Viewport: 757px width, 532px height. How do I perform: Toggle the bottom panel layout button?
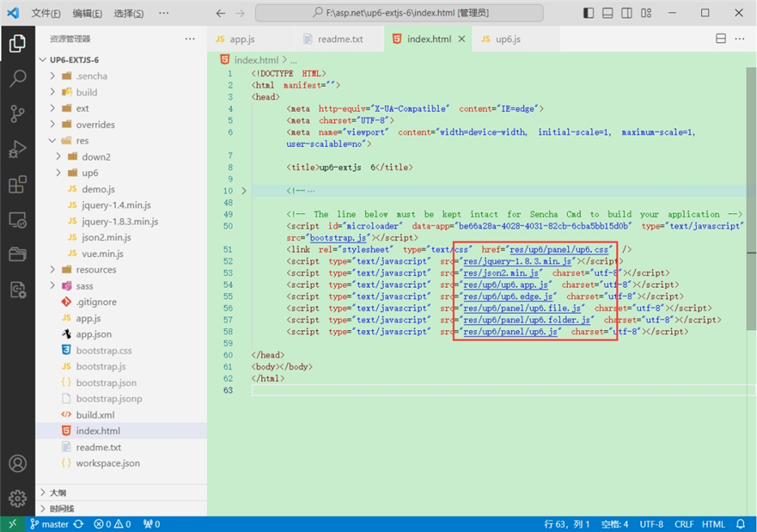tap(608, 14)
